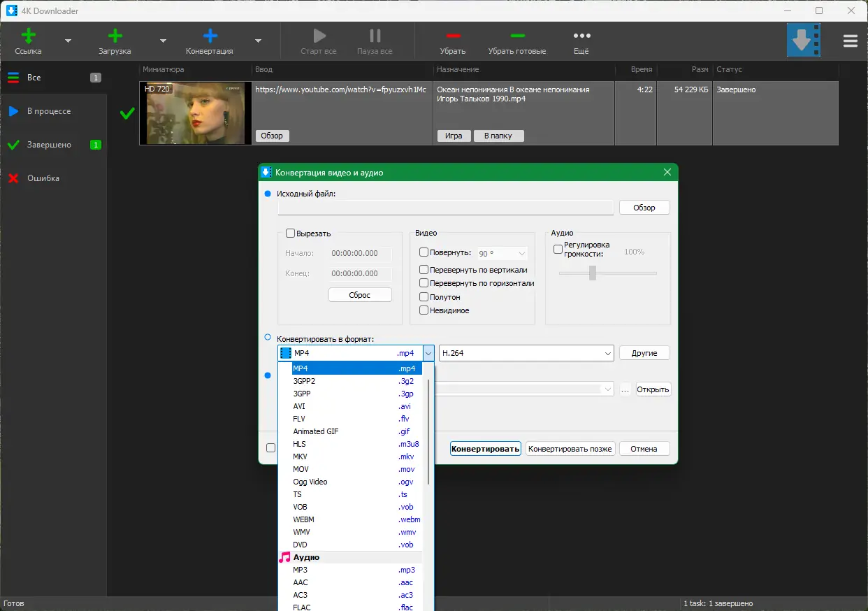Click the downloaded video thumbnail
868x611 pixels.
[x=195, y=113]
